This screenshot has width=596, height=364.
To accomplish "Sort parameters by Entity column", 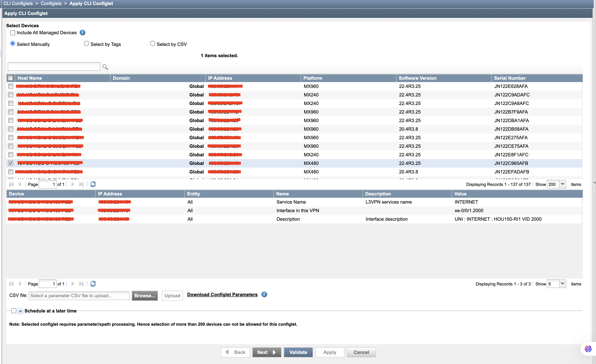I will (229, 194).
